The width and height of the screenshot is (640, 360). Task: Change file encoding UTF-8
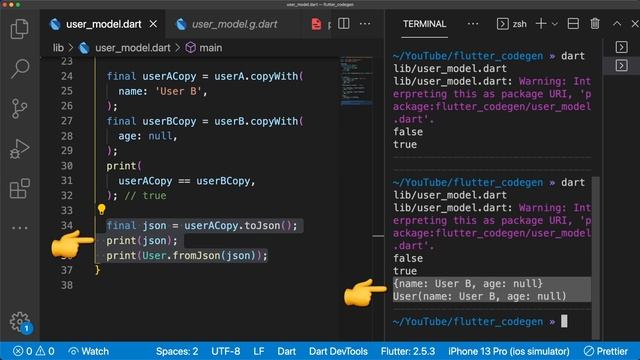[225, 351]
